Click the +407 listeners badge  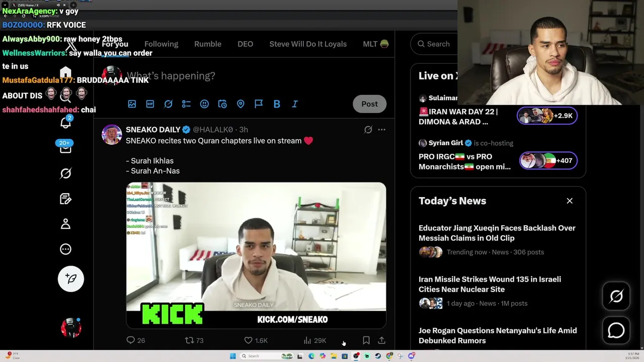pos(548,160)
